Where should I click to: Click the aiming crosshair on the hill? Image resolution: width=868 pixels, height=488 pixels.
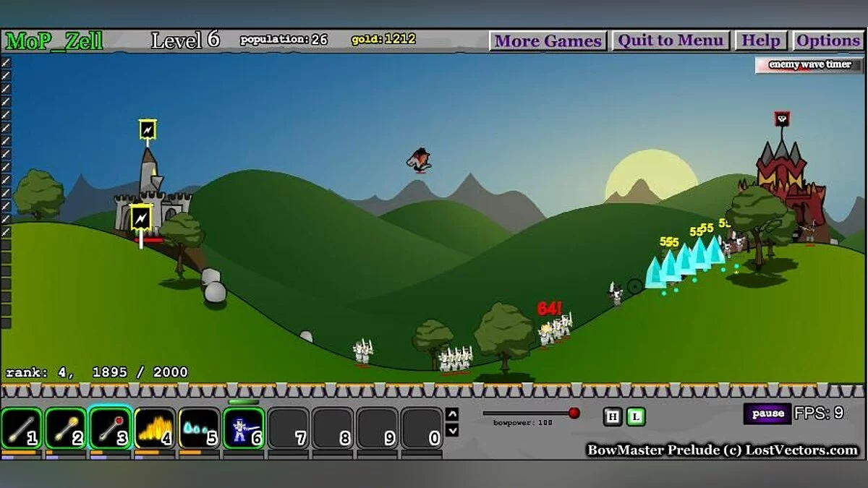(635, 286)
